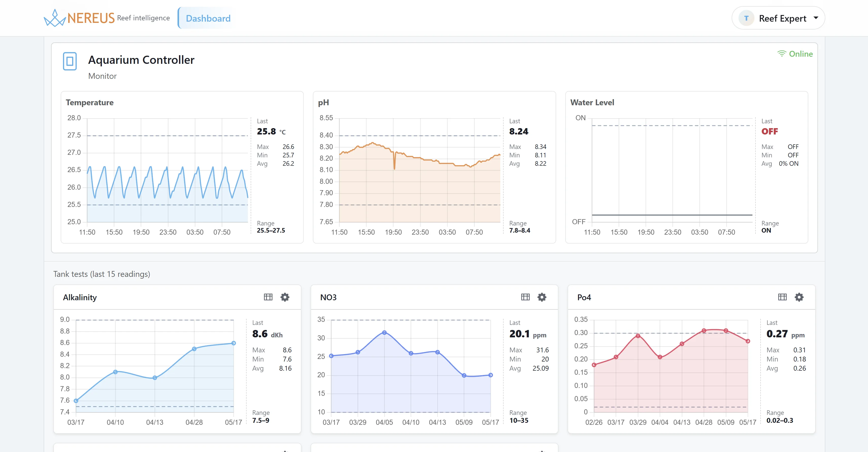The height and width of the screenshot is (452, 868).
Task: Click the NO3 card title
Action: (328, 297)
